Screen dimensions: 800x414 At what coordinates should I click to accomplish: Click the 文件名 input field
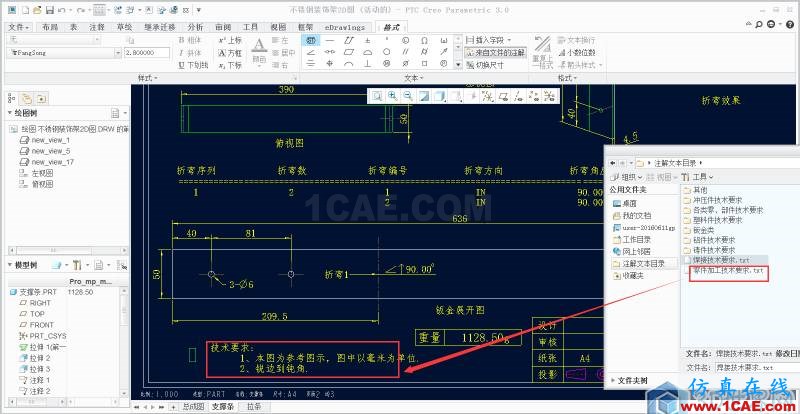tap(756, 368)
